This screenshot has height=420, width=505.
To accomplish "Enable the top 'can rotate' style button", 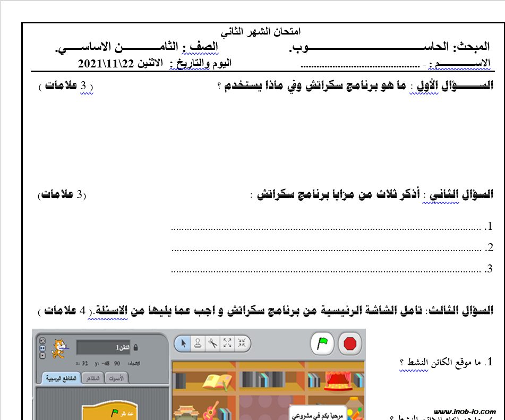I will click(x=42, y=341).
